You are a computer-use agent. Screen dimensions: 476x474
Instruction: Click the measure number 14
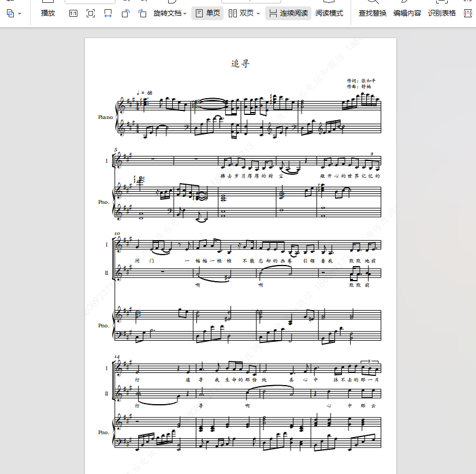tap(117, 357)
